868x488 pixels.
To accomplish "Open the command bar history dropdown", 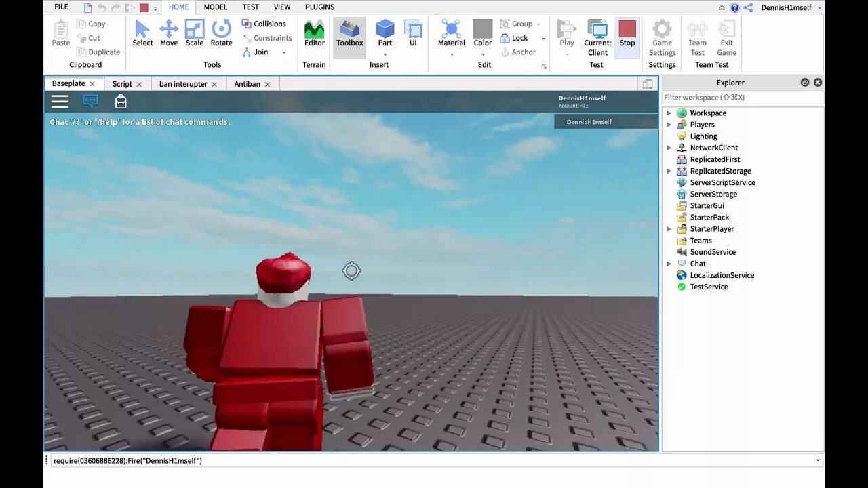I will coord(818,460).
